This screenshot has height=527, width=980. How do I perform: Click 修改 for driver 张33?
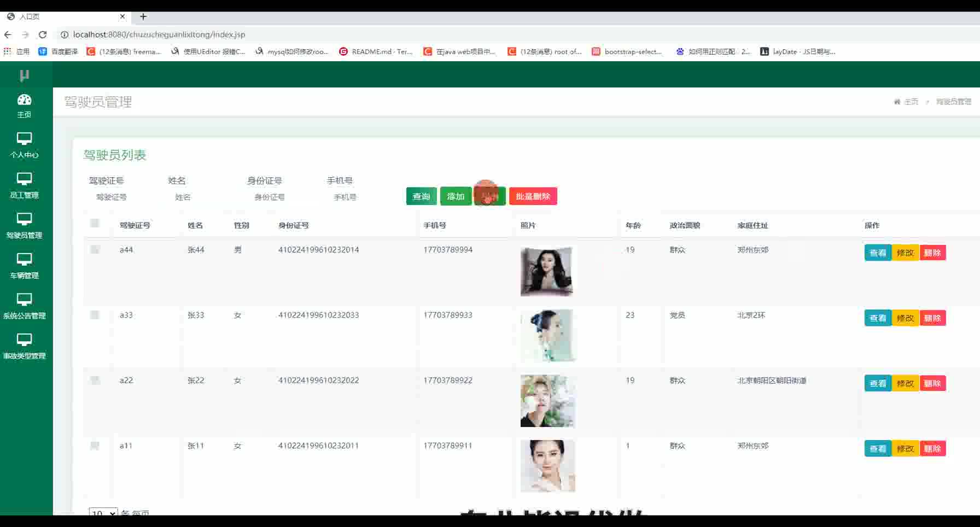coord(905,318)
